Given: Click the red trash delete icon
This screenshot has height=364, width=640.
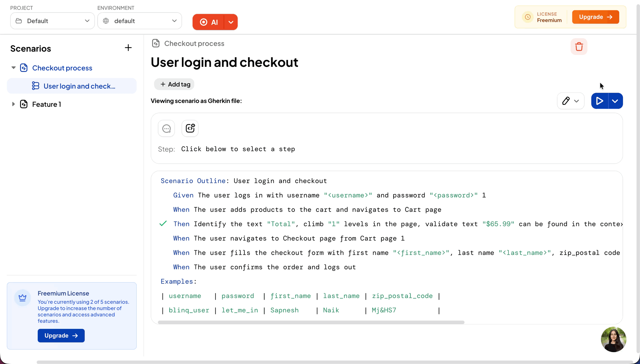Looking at the screenshot, I should coord(579,47).
